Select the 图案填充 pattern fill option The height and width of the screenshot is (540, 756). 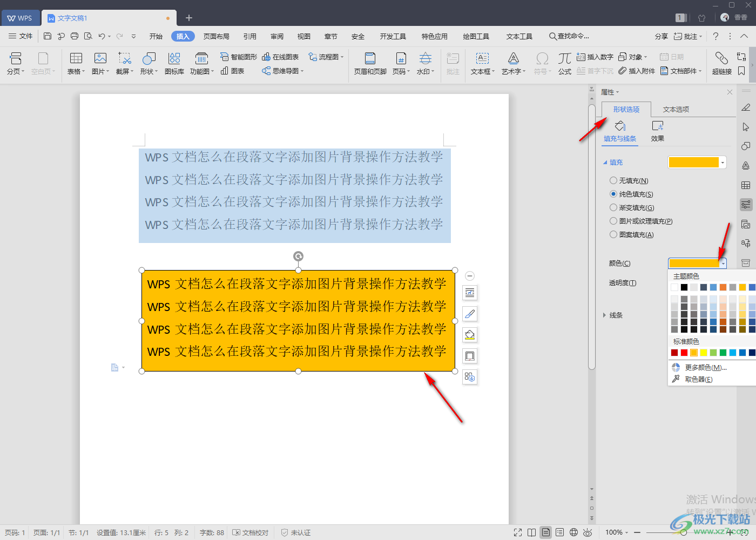click(631, 234)
